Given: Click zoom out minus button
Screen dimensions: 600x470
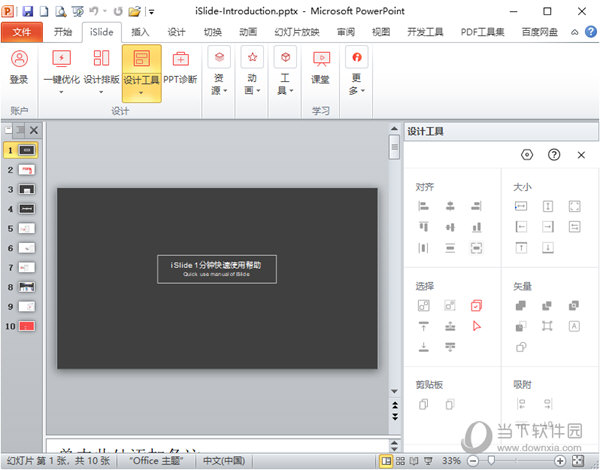Looking at the screenshot, I should point(473,461).
